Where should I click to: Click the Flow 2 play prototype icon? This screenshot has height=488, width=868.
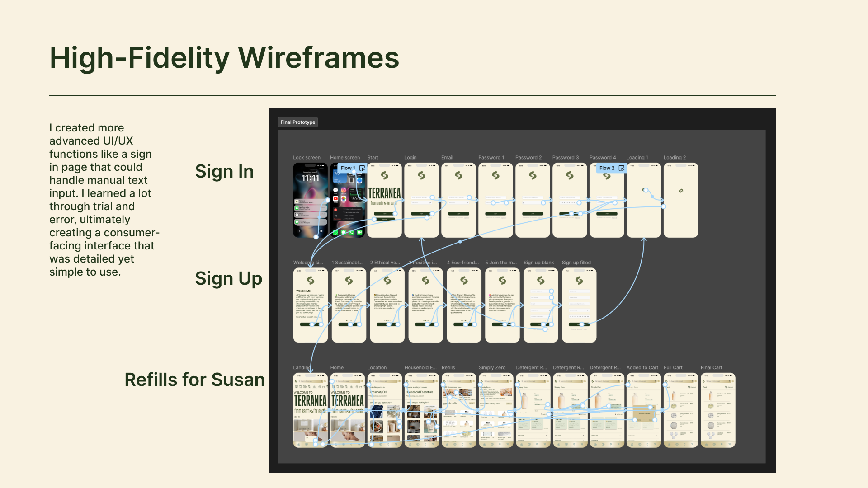tap(621, 168)
